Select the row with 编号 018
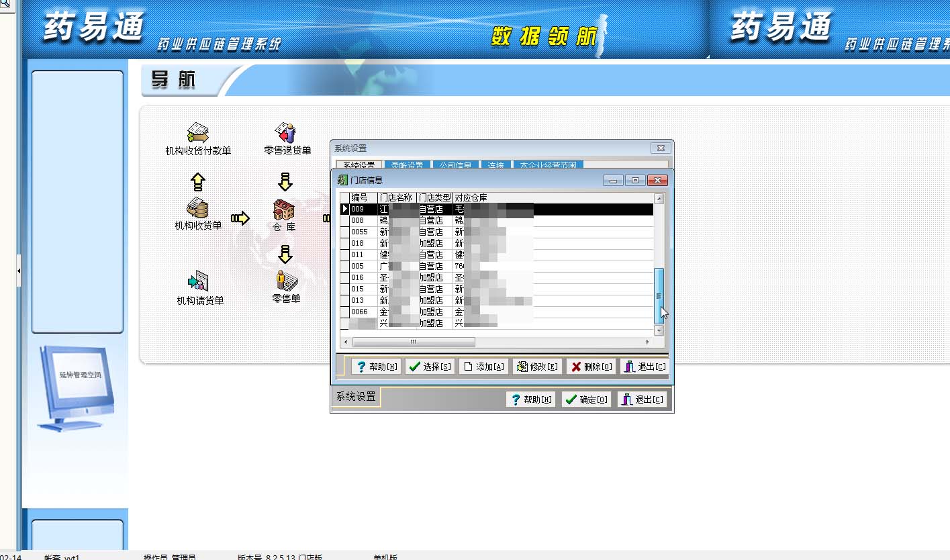Viewport: 950px width, 560px height. click(x=496, y=244)
